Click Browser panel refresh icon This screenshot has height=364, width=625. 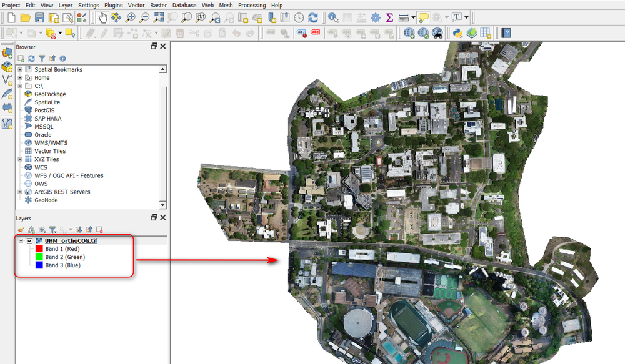[x=31, y=59]
